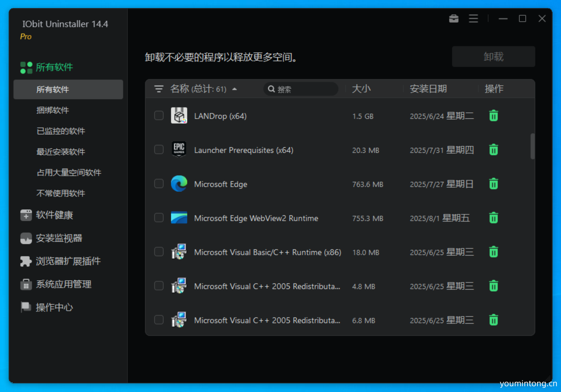
Task: Click trash icon for LANDrop (x64)
Action: click(x=493, y=116)
